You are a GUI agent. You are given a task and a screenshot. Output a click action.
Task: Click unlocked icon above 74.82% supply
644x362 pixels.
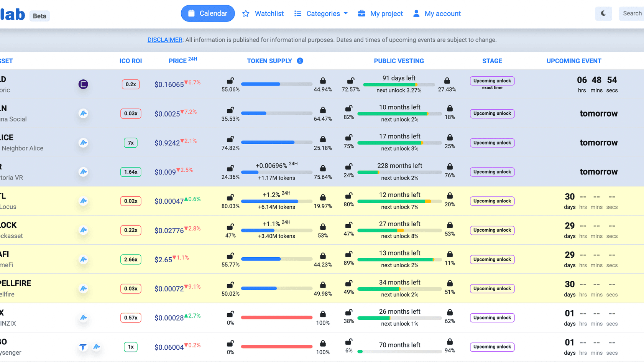[x=230, y=139]
